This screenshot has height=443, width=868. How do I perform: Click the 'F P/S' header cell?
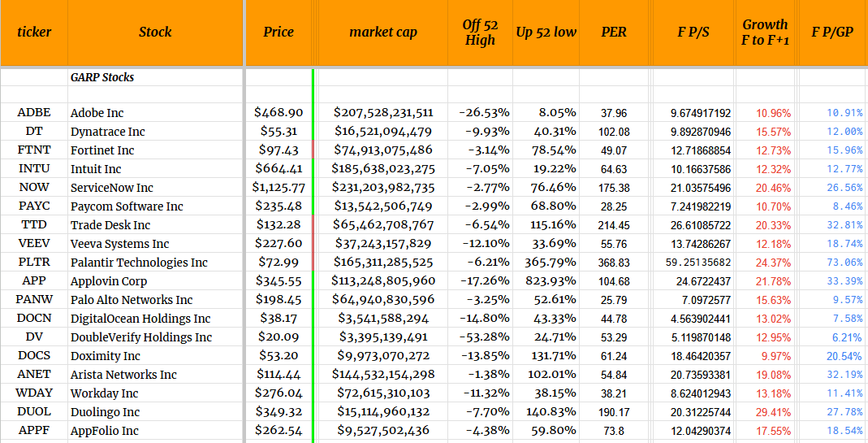tap(693, 33)
